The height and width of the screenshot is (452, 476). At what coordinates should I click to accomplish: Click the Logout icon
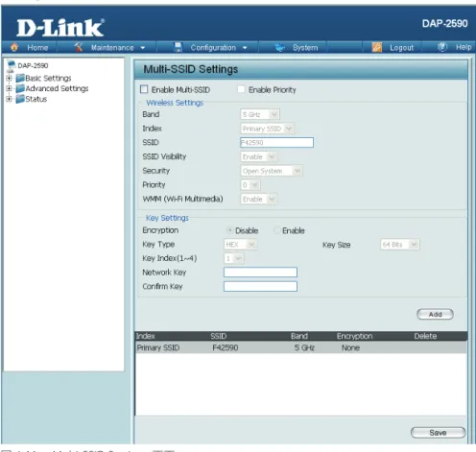(377, 47)
